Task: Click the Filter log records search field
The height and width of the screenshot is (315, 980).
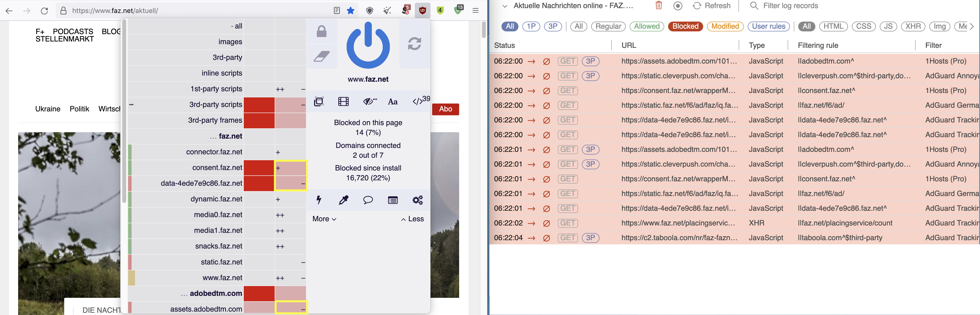Action: pyautogui.click(x=791, y=6)
